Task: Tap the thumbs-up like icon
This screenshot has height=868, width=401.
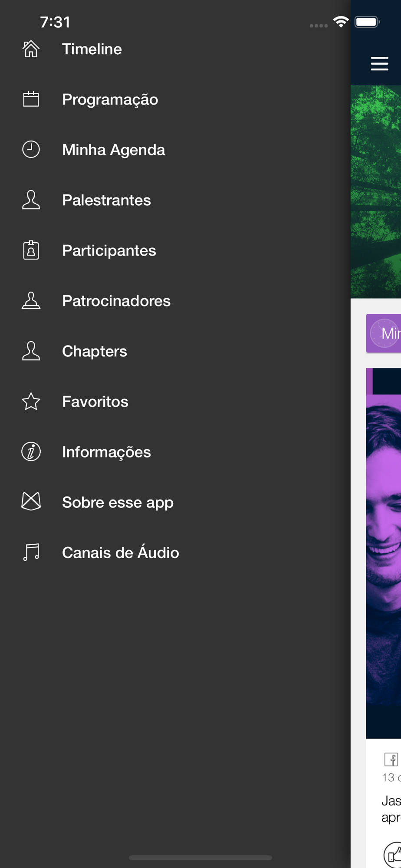Action: tap(393, 854)
